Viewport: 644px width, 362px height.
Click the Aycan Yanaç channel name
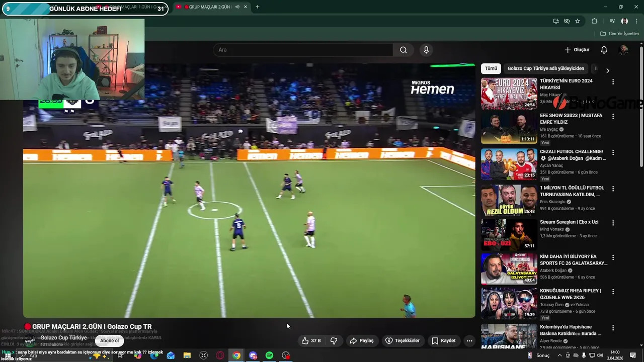click(552, 165)
